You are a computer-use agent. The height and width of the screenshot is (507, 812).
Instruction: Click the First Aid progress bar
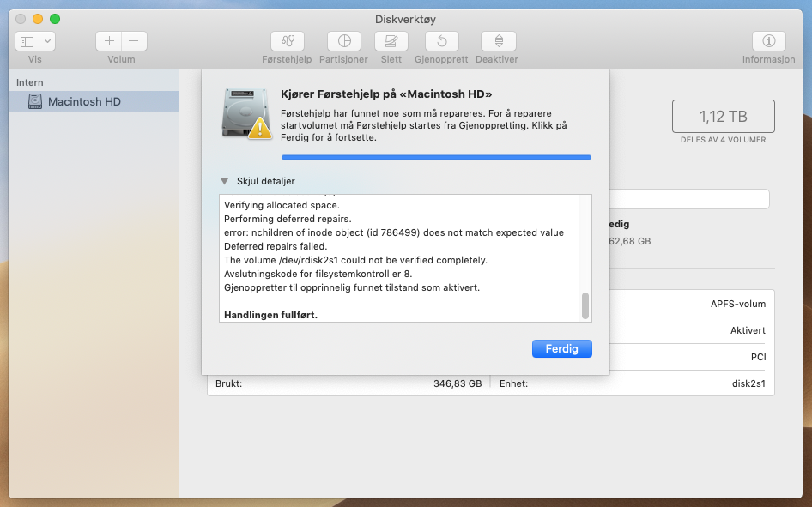pyautogui.click(x=436, y=157)
